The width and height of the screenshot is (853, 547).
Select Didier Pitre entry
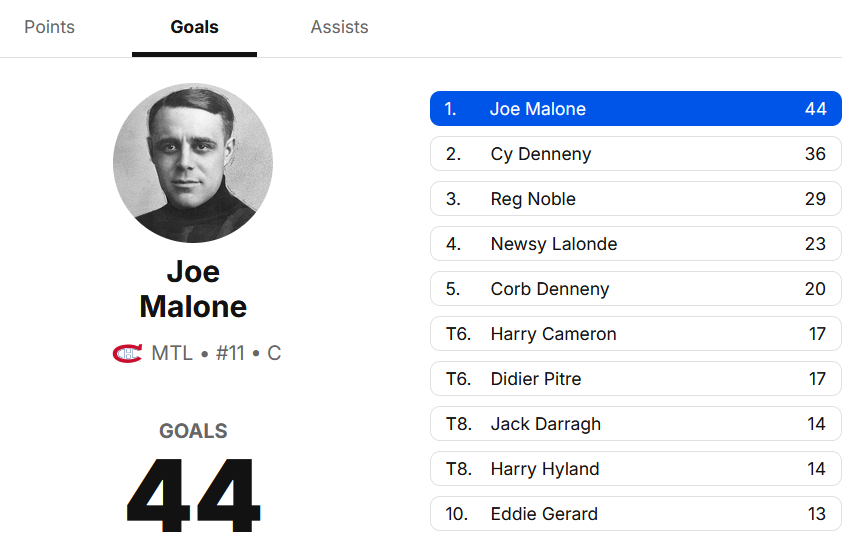pyautogui.click(x=635, y=379)
